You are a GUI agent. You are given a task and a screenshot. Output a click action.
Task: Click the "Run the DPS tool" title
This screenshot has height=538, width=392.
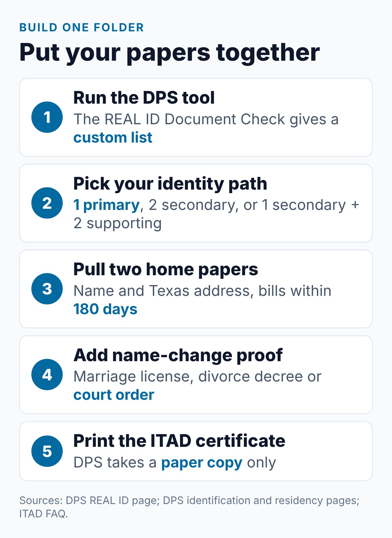coord(144,98)
